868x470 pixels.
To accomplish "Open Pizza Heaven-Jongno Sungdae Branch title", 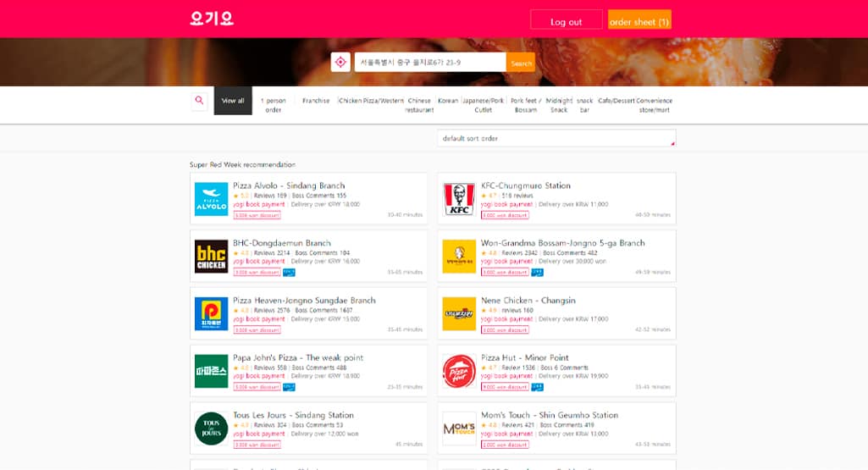I will click(305, 300).
